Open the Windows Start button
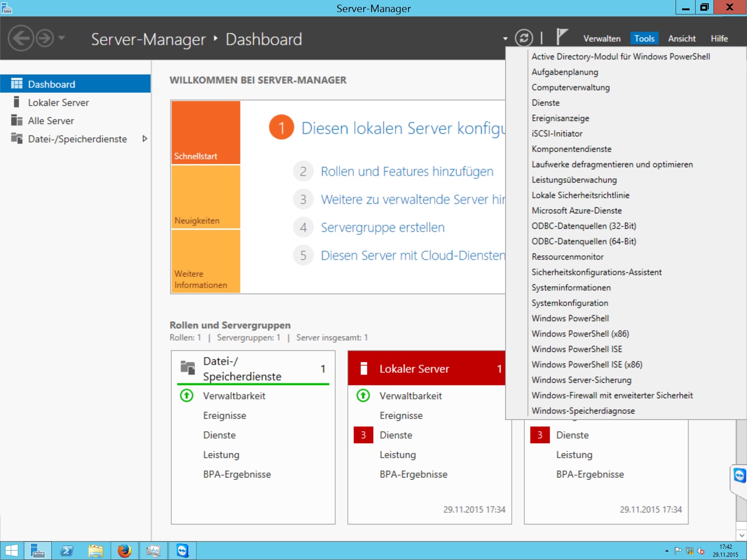This screenshot has height=560, width=747. click(12, 551)
